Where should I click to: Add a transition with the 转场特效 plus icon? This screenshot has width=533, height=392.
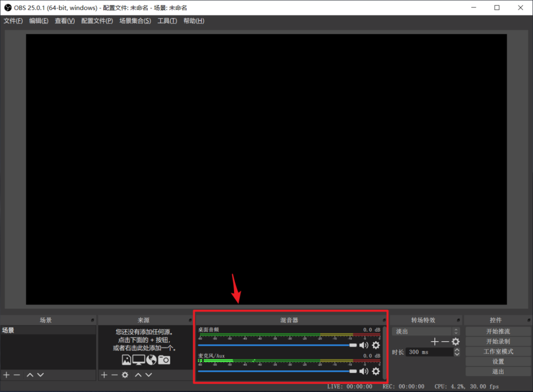434,341
